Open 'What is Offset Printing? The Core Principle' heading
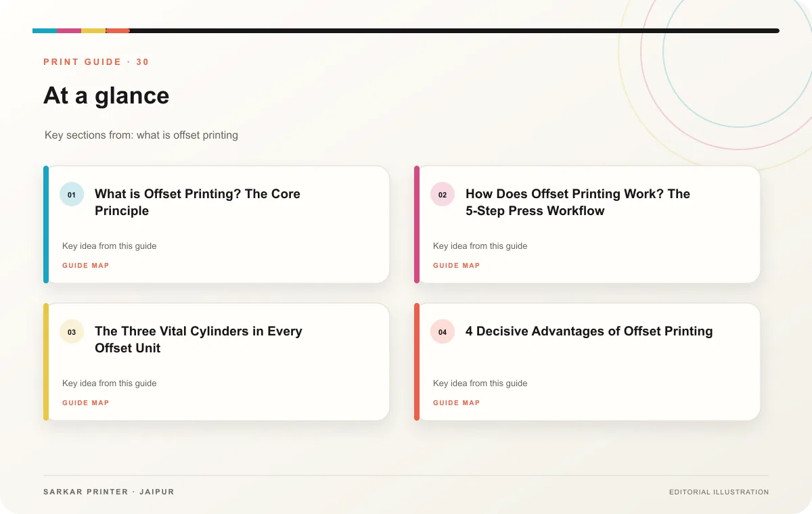This screenshot has width=812, height=514. point(198,202)
